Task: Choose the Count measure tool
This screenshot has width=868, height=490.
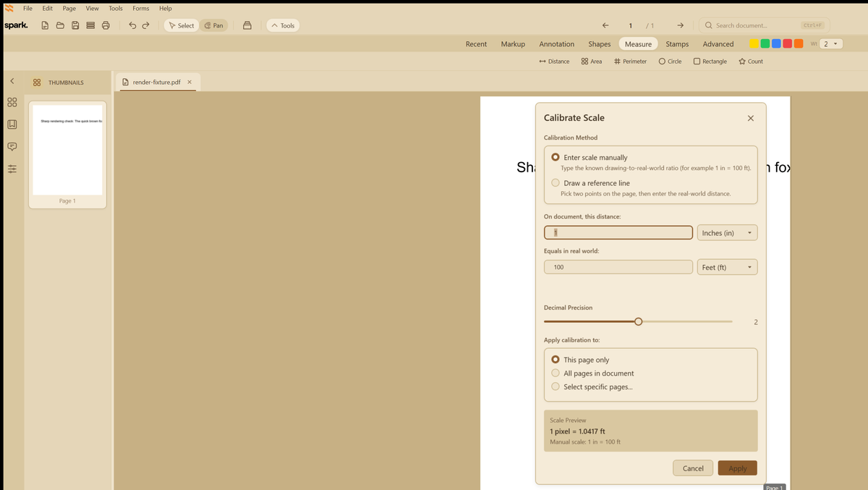Action: click(x=751, y=62)
